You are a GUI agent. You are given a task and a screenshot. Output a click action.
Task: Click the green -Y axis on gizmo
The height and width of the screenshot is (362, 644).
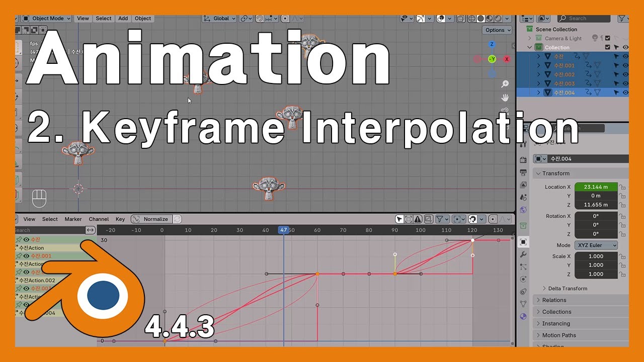click(x=492, y=59)
